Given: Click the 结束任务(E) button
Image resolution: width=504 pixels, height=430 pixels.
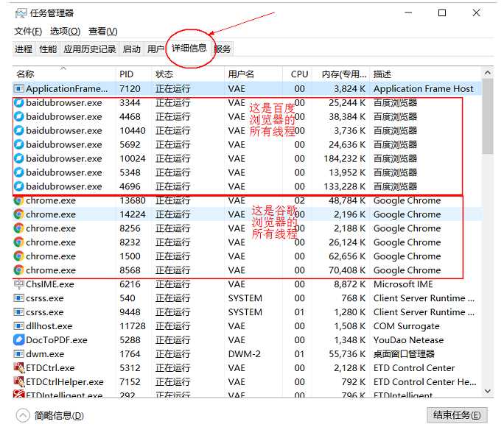Looking at the screenshot, I should pos(457,415).
